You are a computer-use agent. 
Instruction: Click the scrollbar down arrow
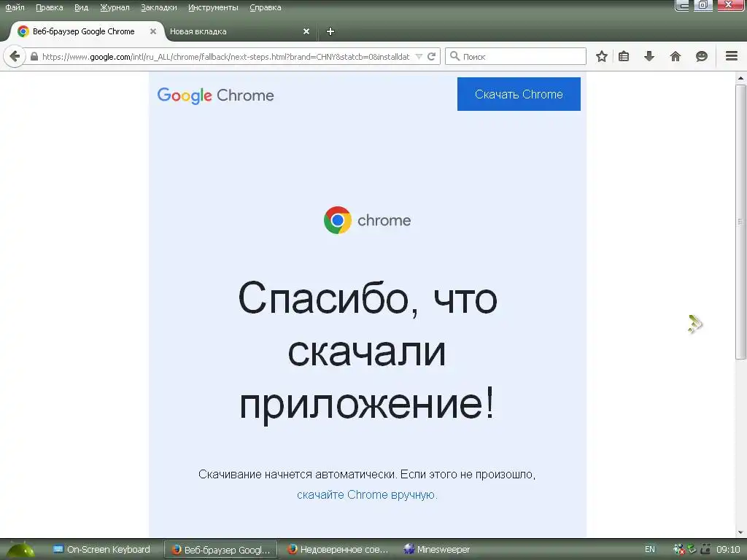[740, 532]
